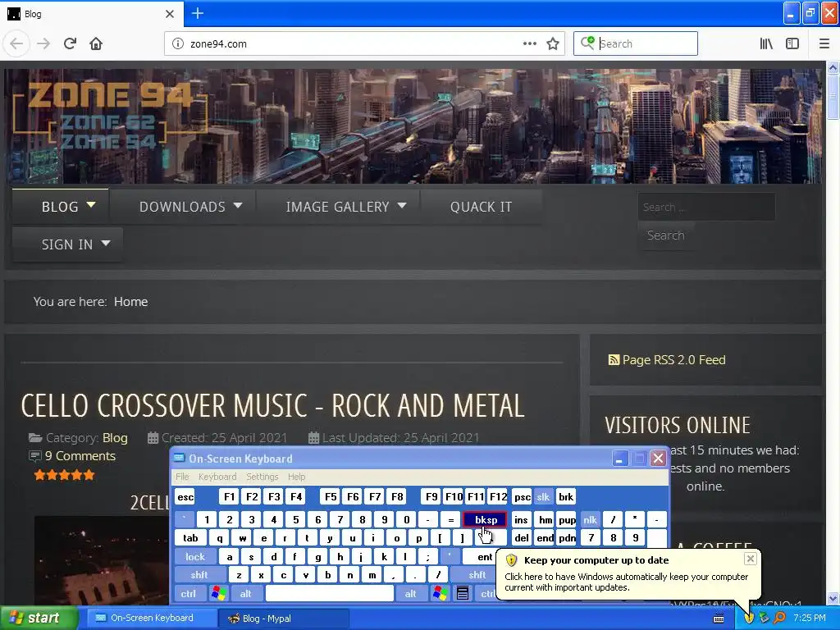Open the QUACK IT menu item
The width and height of the screenshot is (840, 630).
[481, 206]
